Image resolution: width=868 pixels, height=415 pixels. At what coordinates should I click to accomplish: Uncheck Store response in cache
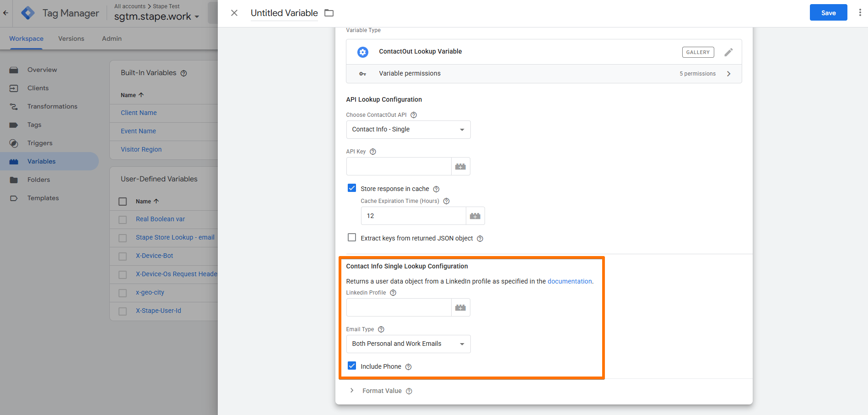352,188
